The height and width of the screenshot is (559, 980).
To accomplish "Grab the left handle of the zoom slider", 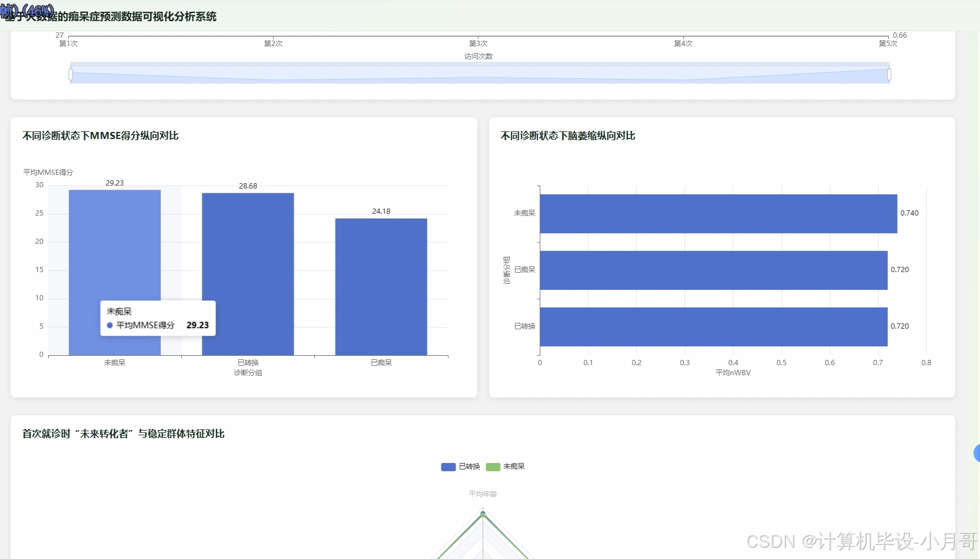I will coord(71,75).
